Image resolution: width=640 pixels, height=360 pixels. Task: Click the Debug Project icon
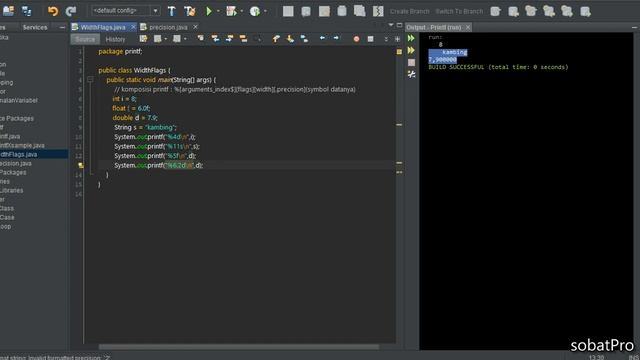(x=231, y=11)
